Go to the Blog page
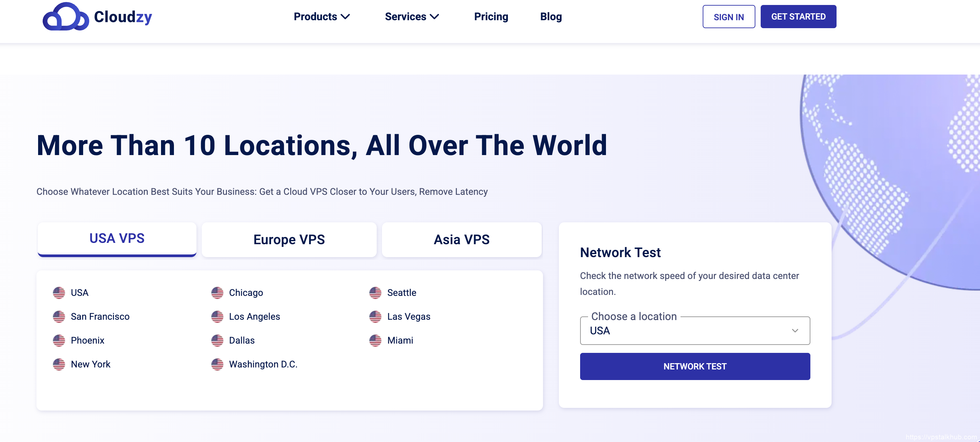Screen dimensions: 980x442 551,17
